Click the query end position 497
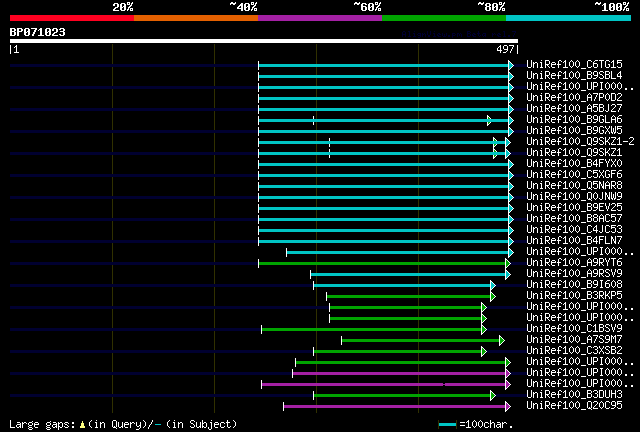The image size is (640, 432). (x=505, y=49)
